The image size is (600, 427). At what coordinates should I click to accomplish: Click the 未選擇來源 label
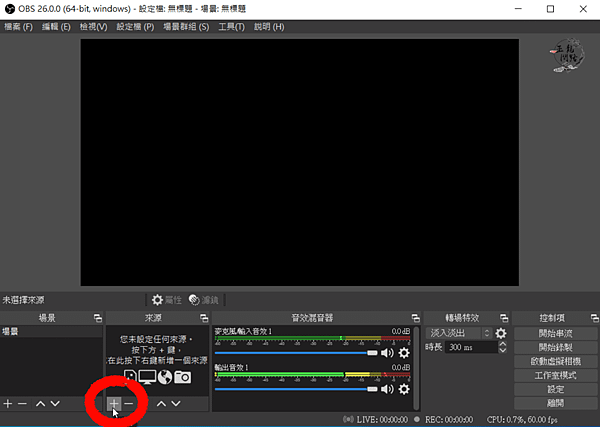pos(24,300)
